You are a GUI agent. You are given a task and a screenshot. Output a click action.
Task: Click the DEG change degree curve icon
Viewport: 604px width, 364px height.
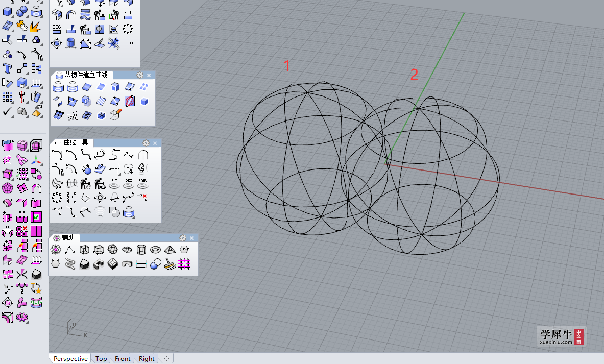tap(128, 183)
